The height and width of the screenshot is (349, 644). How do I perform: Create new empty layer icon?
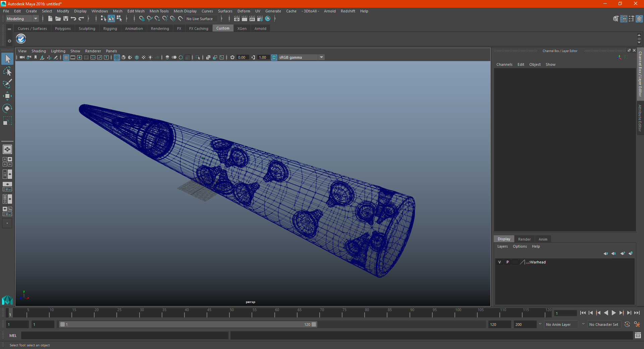point(623,253)
